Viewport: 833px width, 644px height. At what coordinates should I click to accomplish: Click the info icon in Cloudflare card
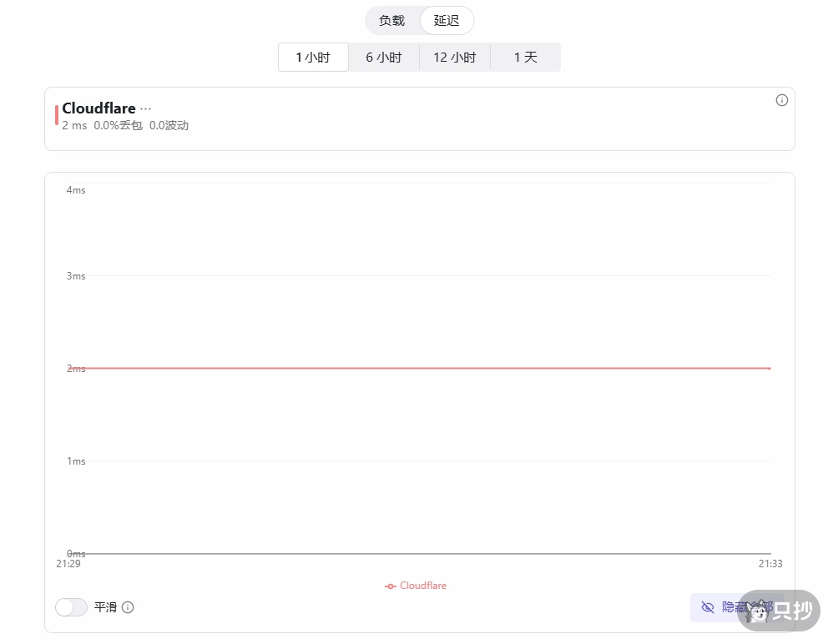(781, 100)
